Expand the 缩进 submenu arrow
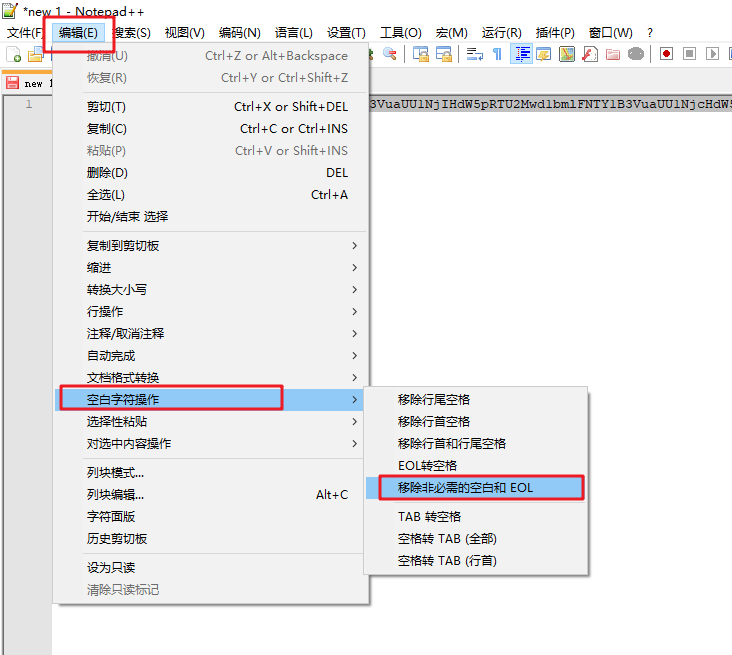Viewport: 732px width, 655px height. (354, 268)
